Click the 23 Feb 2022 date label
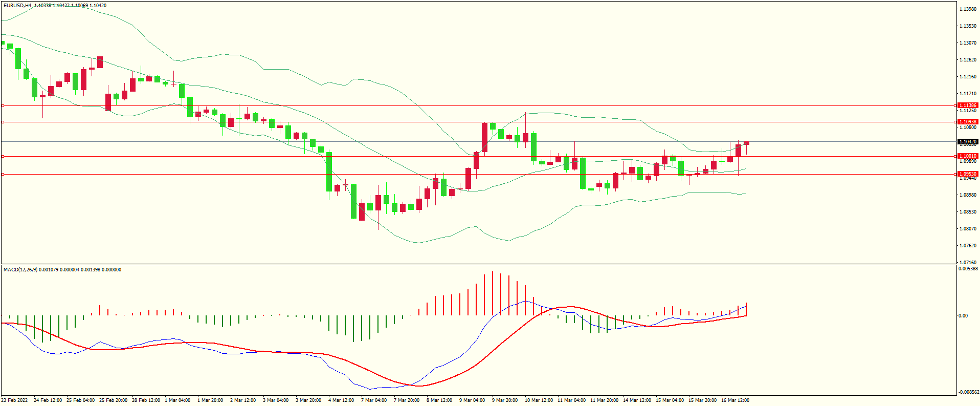 [15, 400]
